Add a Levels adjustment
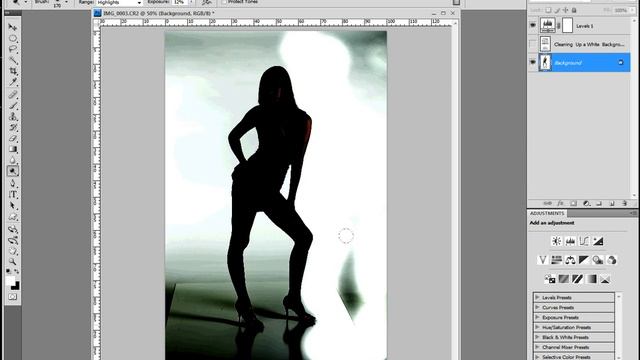The height and width of the screenshot is (360, 640). click(x=570, y=241)
